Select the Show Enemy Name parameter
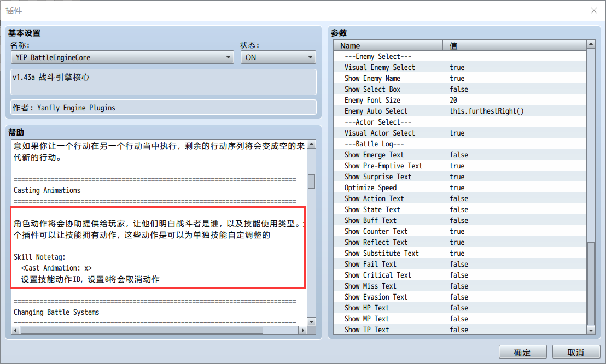Image resolution: width=606 pixels, height=364 pixels. pyautogui.click(x=460, y=79)
